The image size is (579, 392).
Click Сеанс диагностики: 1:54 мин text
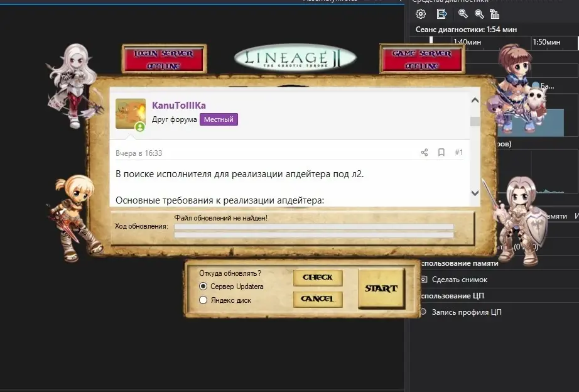coord(466,30)
